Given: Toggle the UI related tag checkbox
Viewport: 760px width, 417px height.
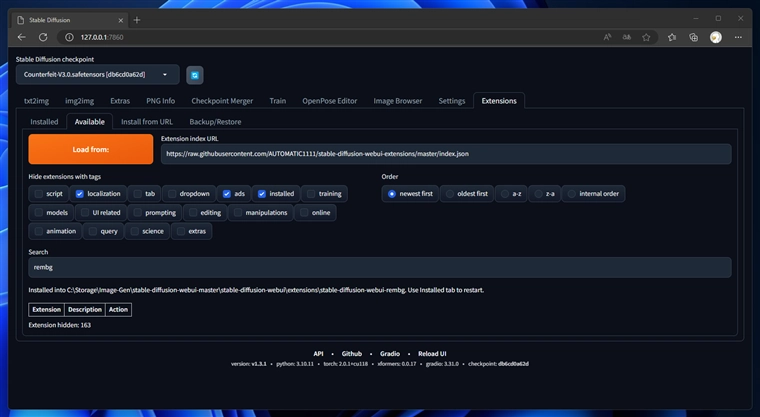Looking at the screenshot, I should click(x=85, y=212).
